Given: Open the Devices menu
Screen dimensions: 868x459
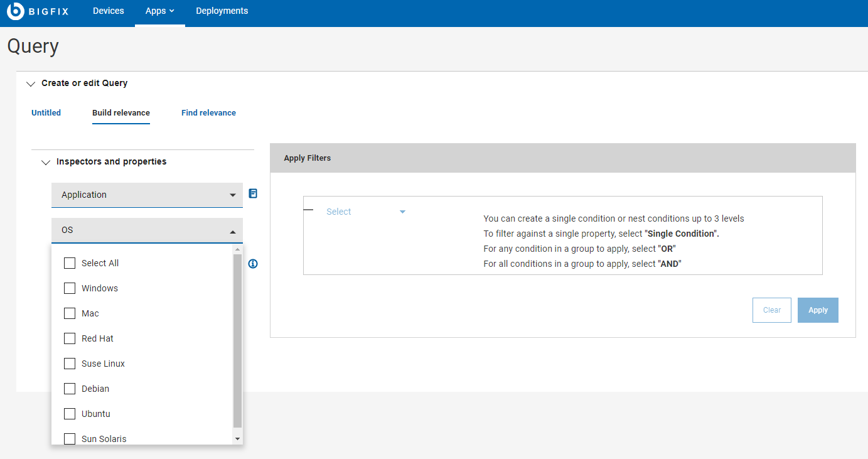Looking at the screenshot, I should point(109,11).
